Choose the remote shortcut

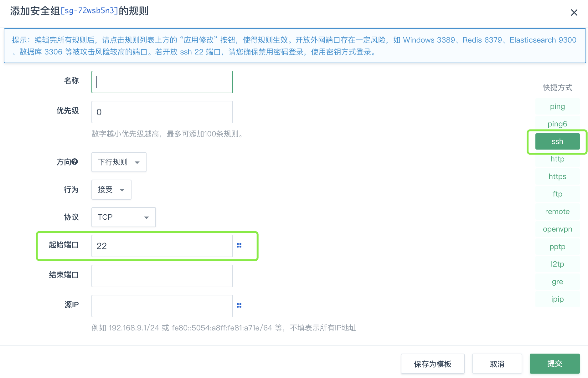pos(557,212)
